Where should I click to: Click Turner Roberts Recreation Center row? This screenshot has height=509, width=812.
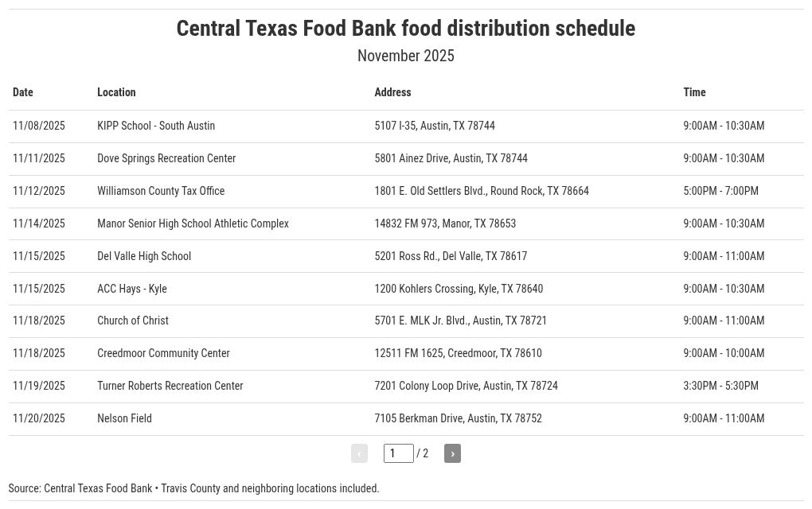[170, 386]
